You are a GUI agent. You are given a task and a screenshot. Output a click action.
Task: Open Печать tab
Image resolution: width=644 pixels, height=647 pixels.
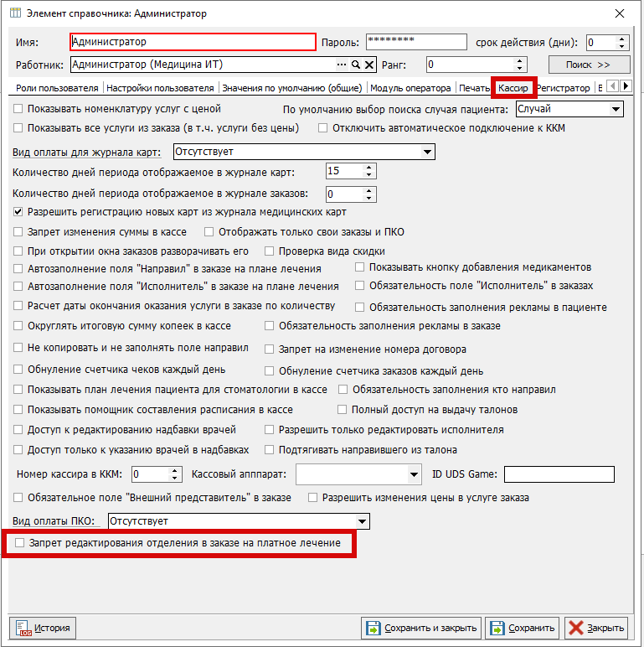[474, 88]
